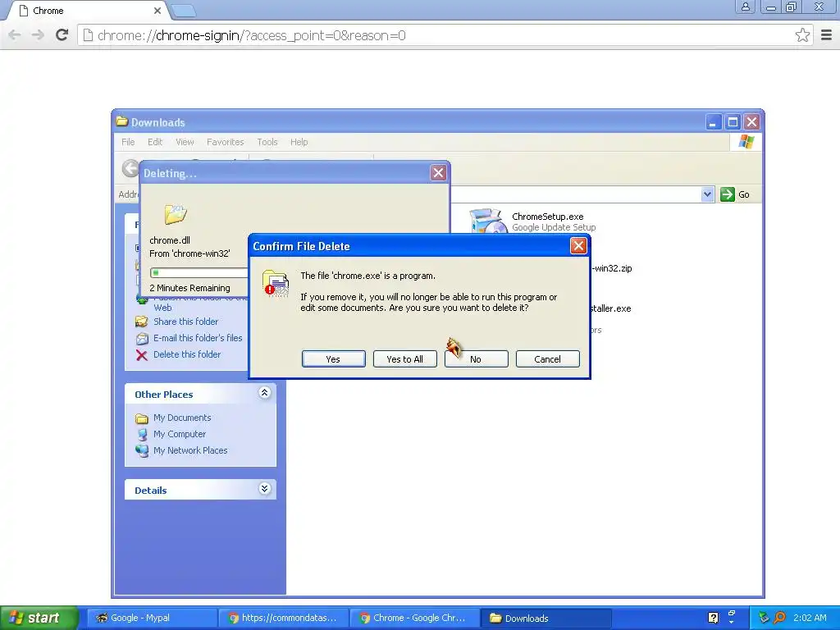
Task: Open Chrome's hamburger menu
Action: (826, 35)
